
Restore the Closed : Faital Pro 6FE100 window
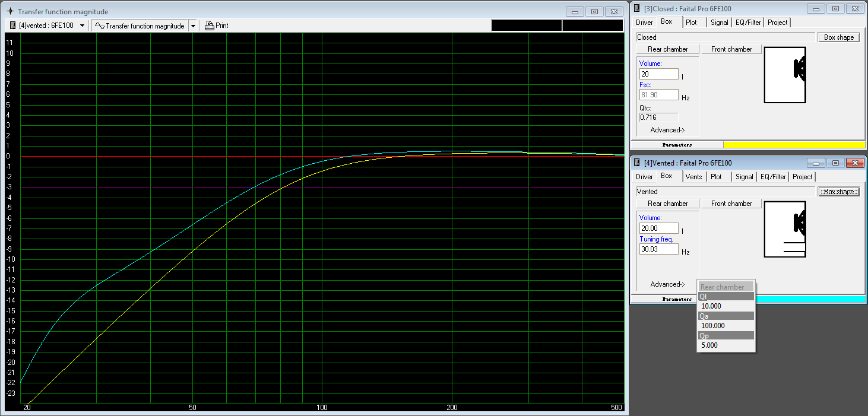[835, 9]
